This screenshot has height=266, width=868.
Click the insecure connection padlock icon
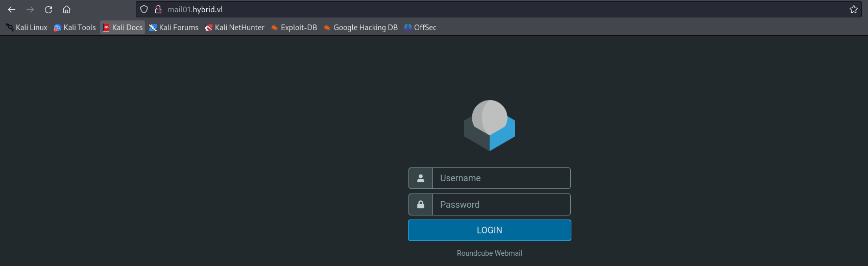(x=158, y=9)
